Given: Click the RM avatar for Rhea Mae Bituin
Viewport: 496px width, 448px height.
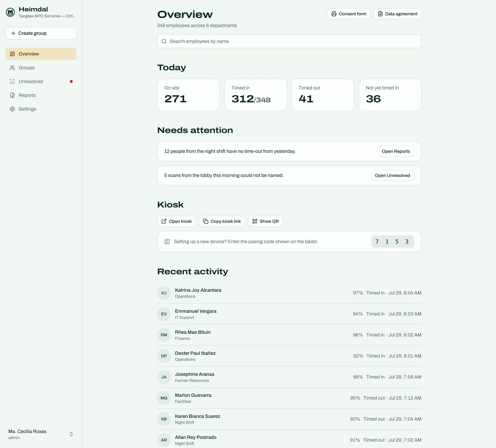Looking at the screenshot, I should 164,335.
